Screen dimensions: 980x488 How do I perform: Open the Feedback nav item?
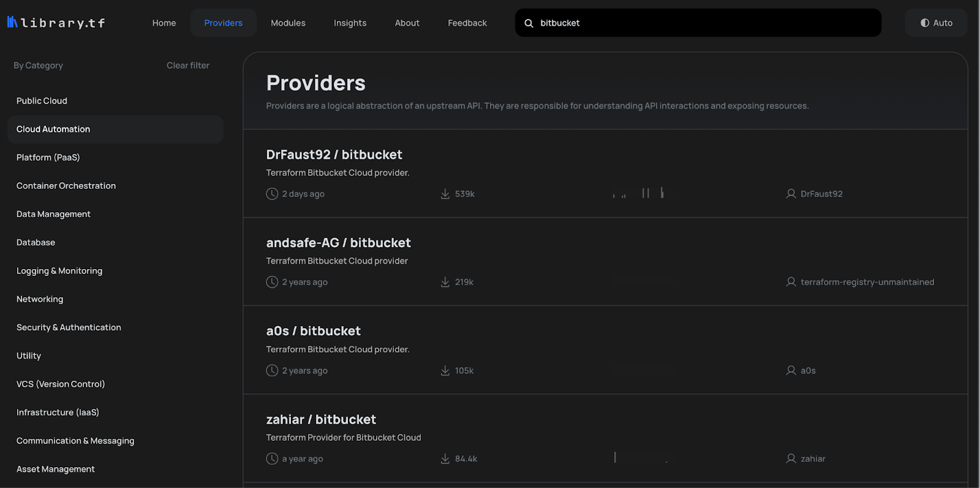tap(467, 23)
